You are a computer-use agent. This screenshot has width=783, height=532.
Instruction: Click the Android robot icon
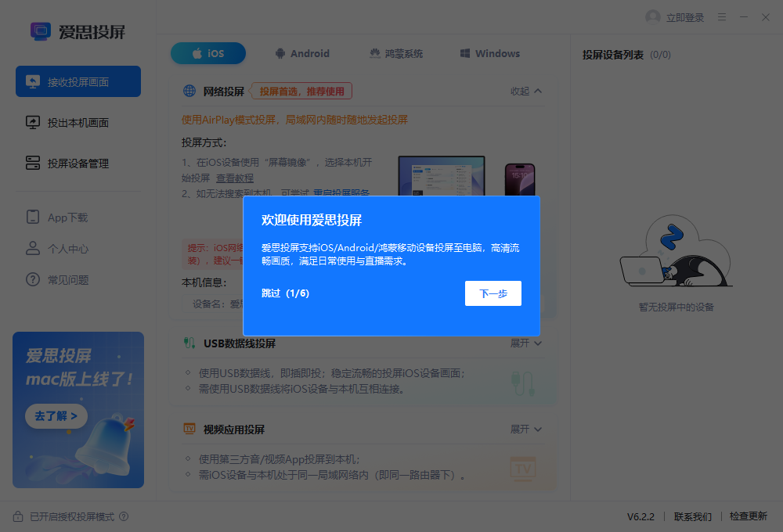(x=280, y=53)
